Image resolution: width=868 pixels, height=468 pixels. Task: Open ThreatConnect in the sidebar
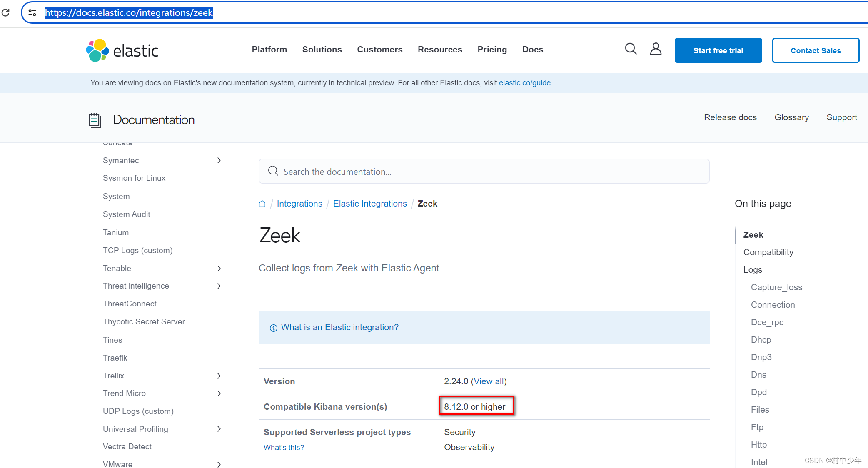[x=130, y=304]
